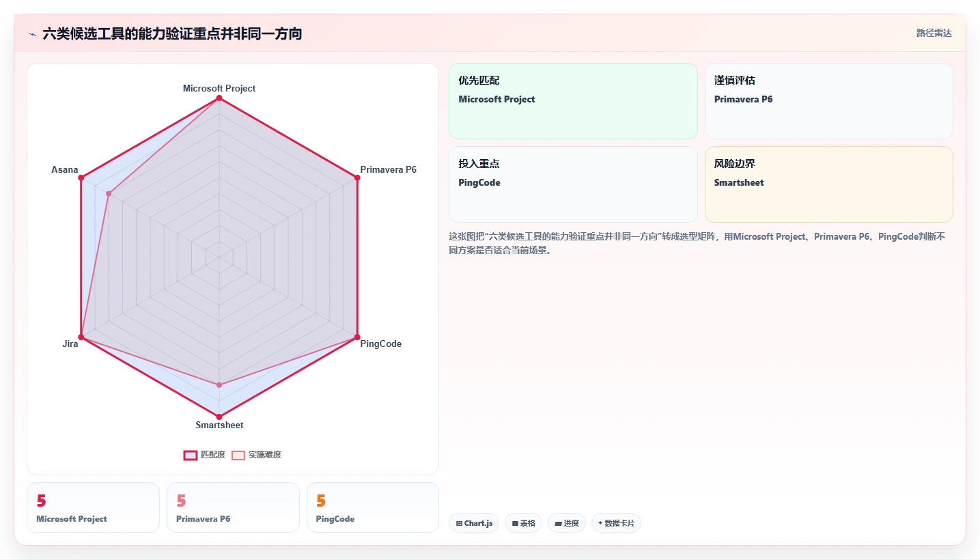980x560 pixels.
Task: Click the data point at the Jira vertex
Action: pyautogui.click(x=81, y=337)
